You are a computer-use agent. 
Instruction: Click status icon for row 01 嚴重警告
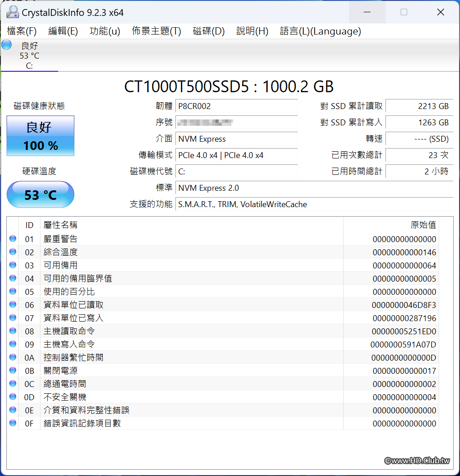click(13, 238)
